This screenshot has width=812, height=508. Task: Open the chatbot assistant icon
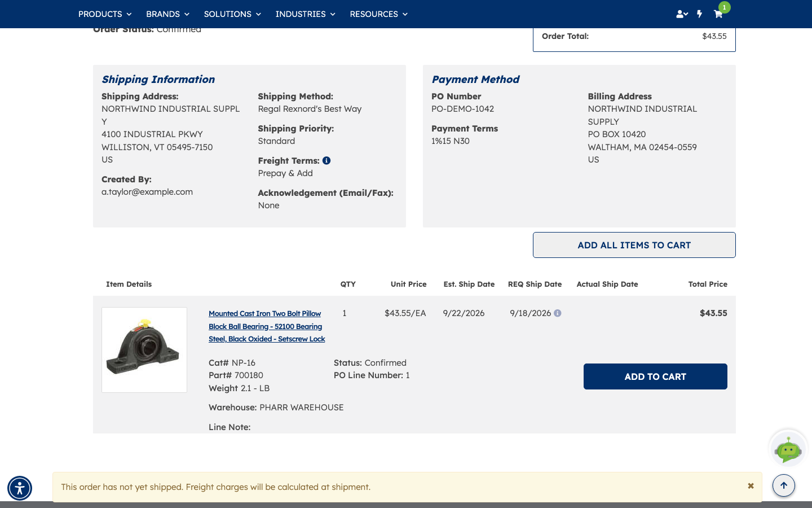[788, 449]
